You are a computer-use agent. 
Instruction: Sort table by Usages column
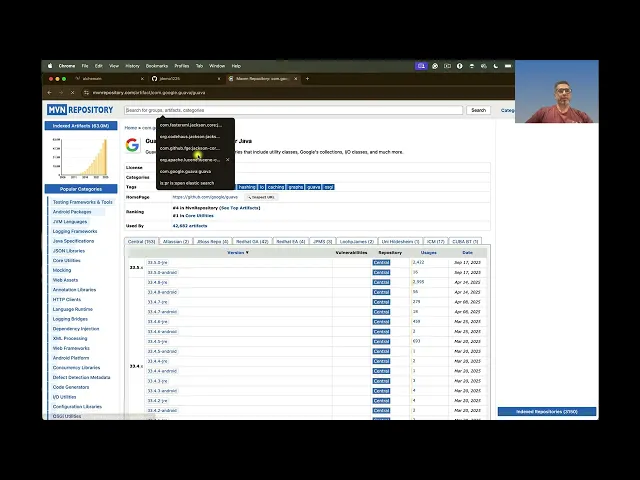[429, 253]
